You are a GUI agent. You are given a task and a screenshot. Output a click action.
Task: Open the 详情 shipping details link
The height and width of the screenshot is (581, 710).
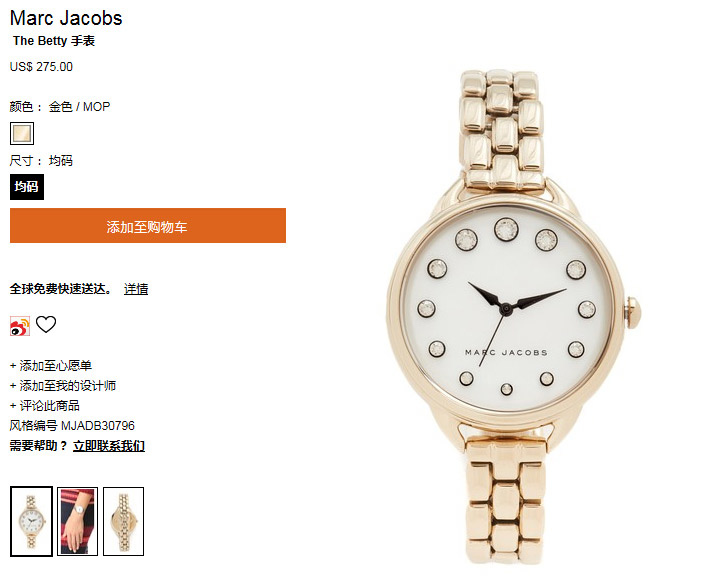(x=136, y=289)
